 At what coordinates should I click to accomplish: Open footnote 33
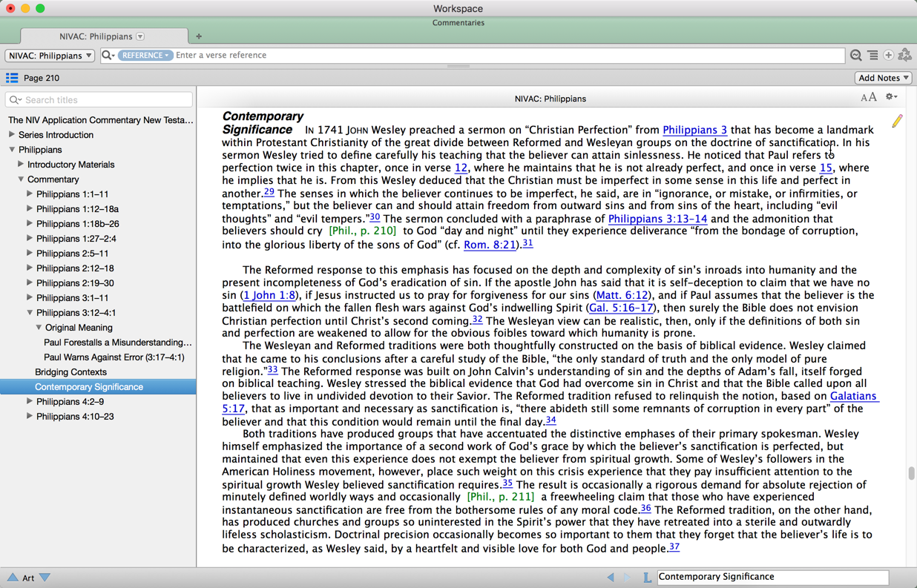[272, 370]
